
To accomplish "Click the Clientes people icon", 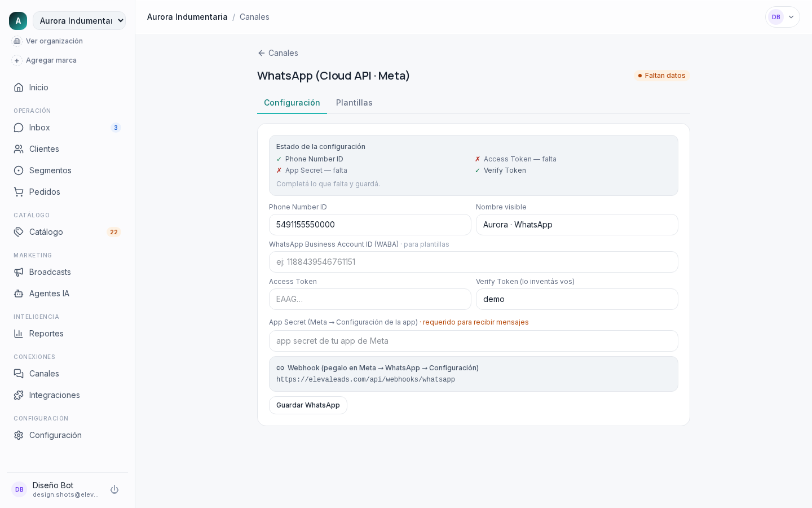I will (19, 149).
